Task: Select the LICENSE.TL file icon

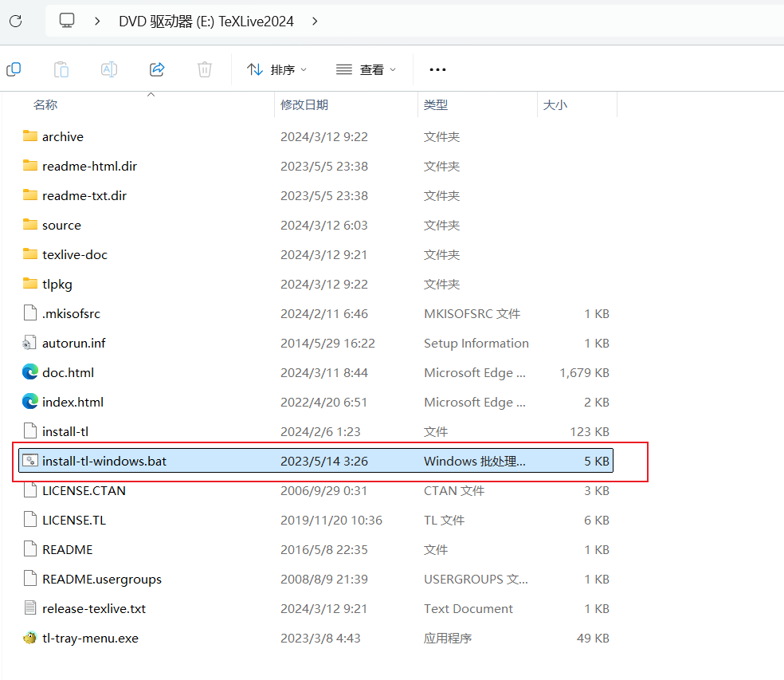Action: 30,520
